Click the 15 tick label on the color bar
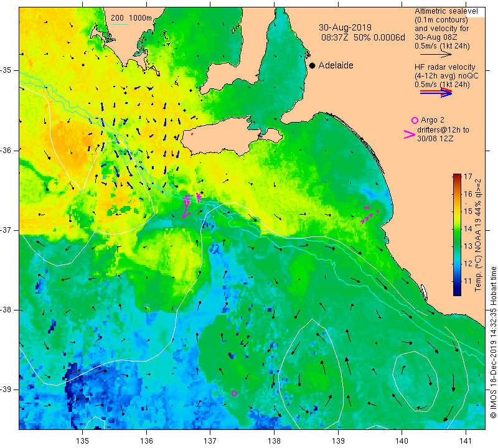 467,211
